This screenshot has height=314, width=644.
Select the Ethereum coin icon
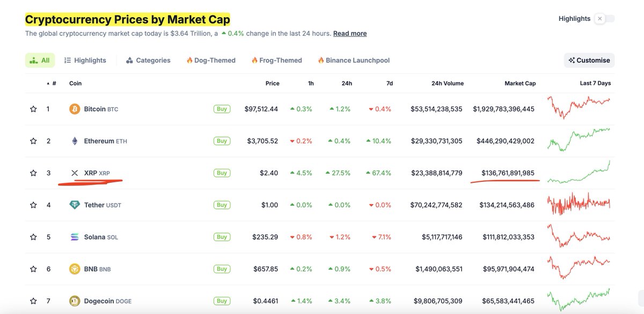[x=75, y=140]
